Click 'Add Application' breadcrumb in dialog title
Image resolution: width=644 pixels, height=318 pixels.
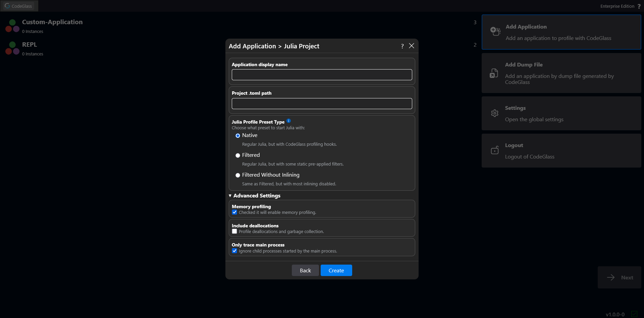tap(252, 46)
